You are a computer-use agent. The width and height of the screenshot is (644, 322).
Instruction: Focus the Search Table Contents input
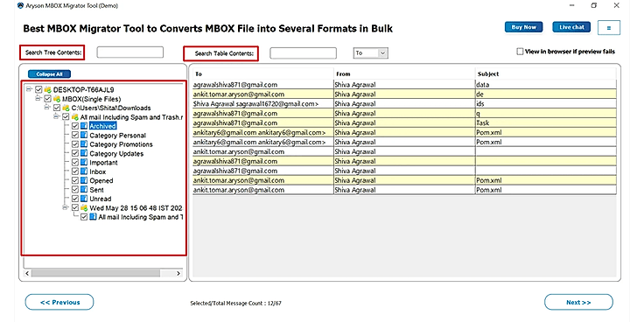[x=303, y=53]
